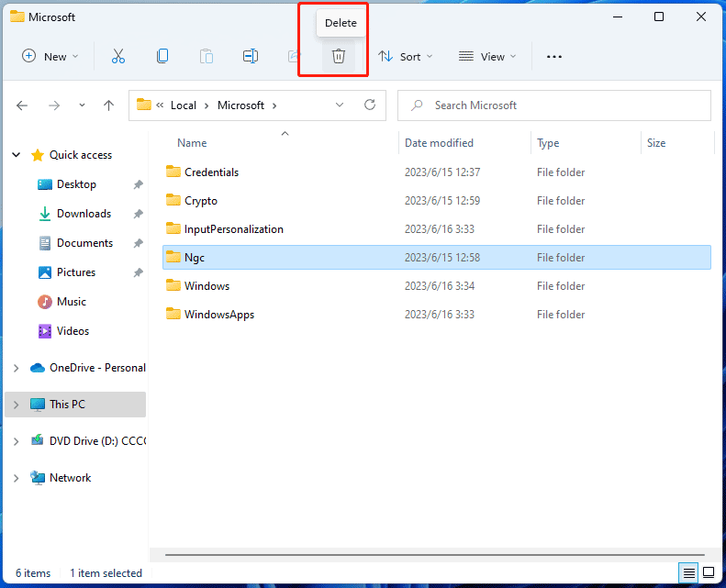Expand the DVD Drive (D:) node
726x588 pixels.
pos(17,441)
